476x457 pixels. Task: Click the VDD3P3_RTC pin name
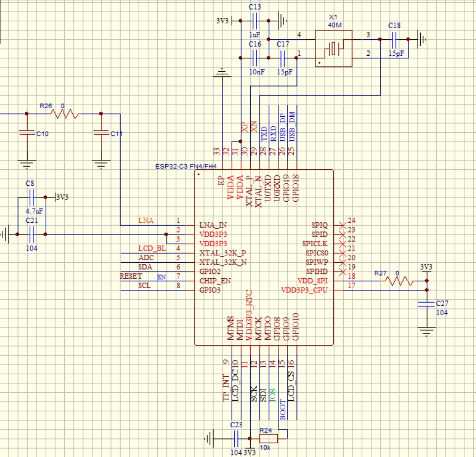click(249, 315)
